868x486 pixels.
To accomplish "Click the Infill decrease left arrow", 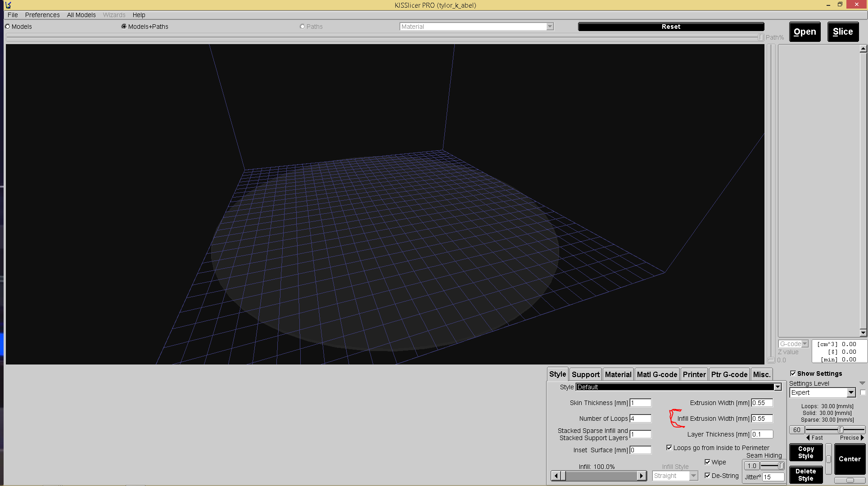I will tap(556, 476).
